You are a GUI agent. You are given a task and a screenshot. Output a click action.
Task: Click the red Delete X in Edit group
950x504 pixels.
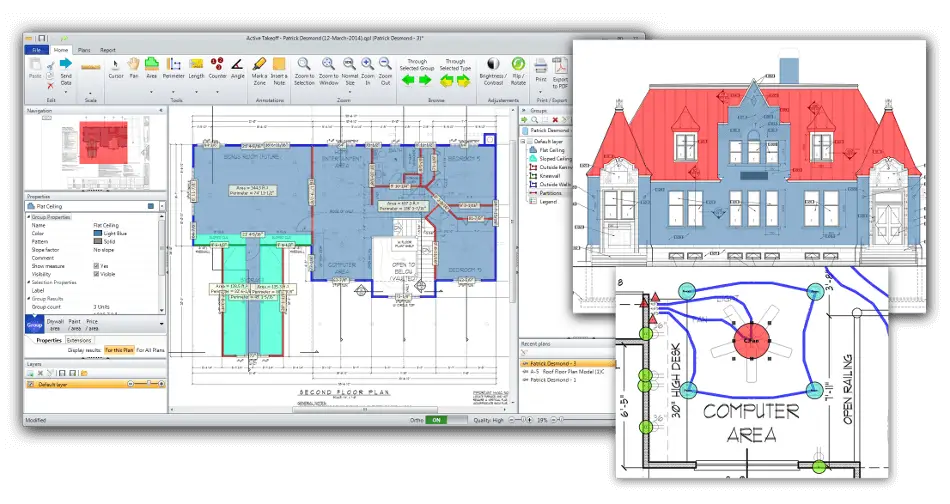click(51, 85)
